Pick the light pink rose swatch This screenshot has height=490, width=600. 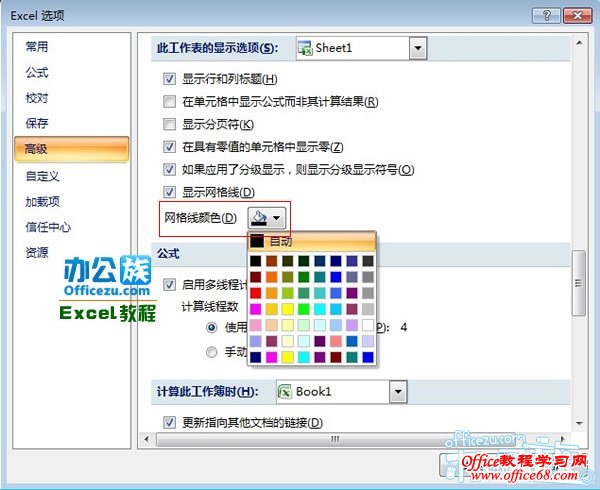(x=256, y=325)
